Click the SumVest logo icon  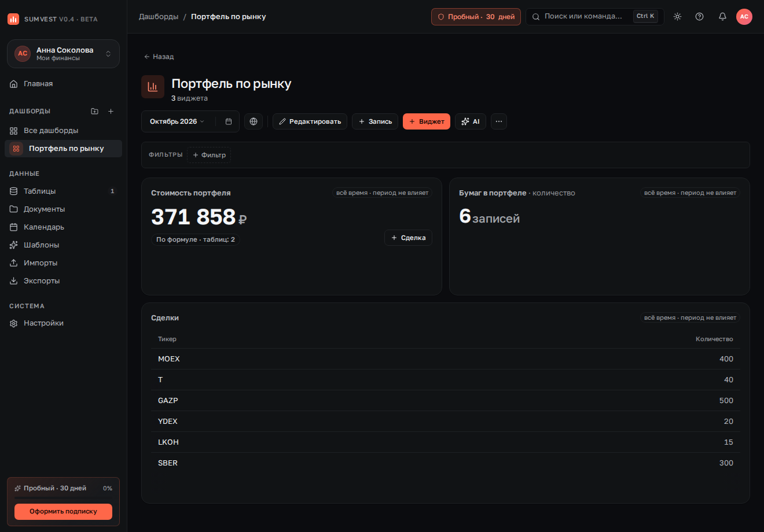(x=13, y=19)
